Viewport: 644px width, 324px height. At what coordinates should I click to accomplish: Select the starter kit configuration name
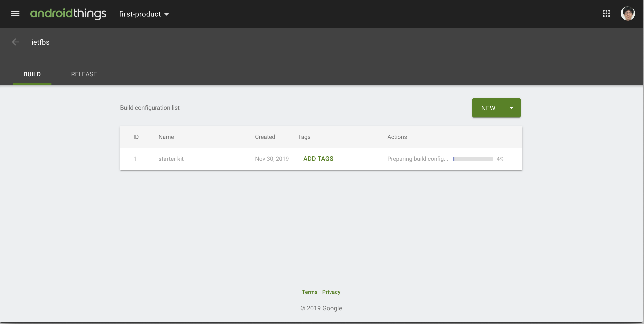point(171,159)
